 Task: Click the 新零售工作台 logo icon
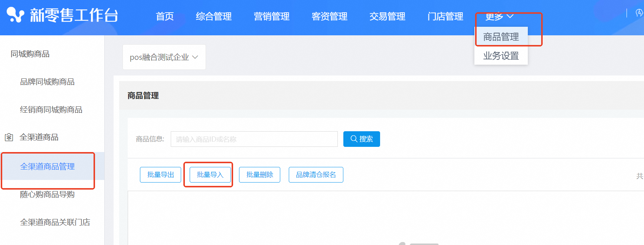click(x=15, y=15)
